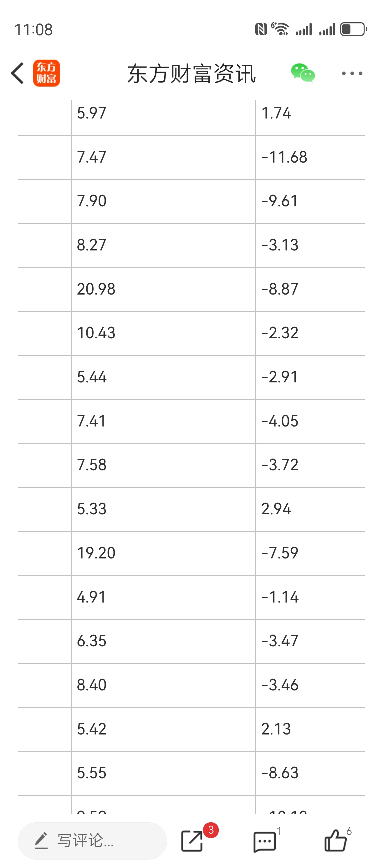
Task: Select the cell showing 8.40
Action: click(x=164, y=685)
